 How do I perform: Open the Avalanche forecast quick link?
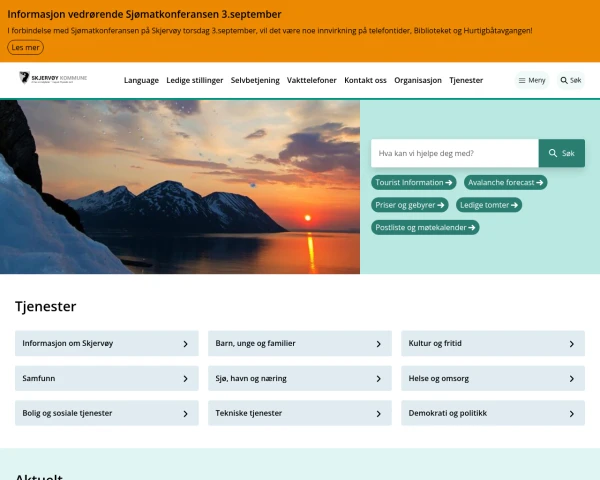click(x=505, y=183)
